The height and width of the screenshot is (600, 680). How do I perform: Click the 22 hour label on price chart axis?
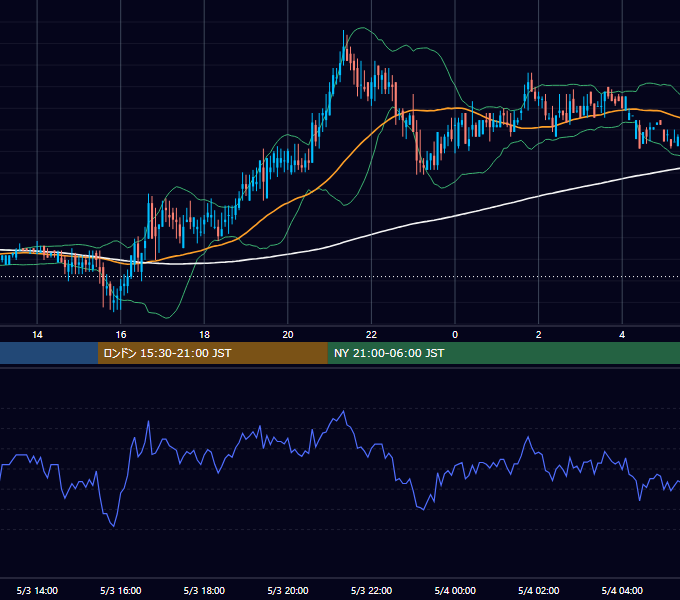pyautogui.click(x=371, y=335)
